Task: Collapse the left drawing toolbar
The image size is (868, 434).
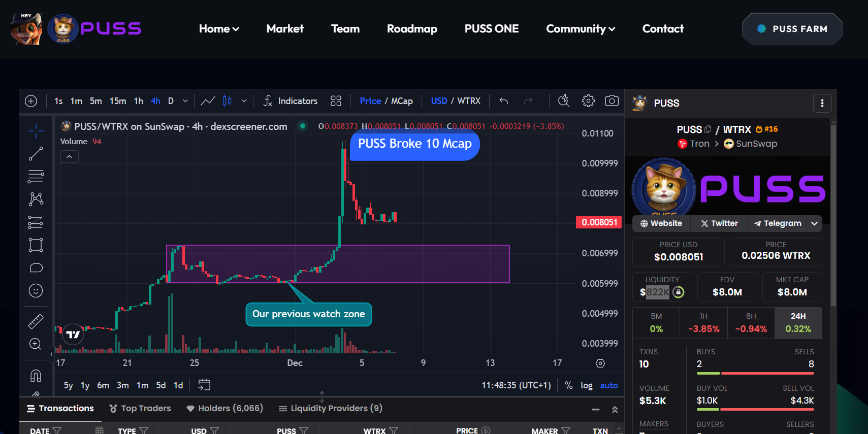Action: pos(51,354)
